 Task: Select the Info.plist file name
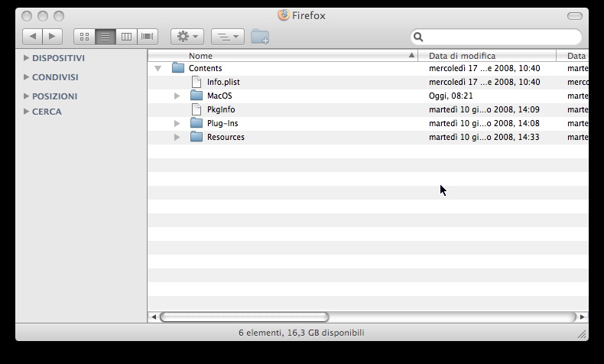click(x=223, y=82)
